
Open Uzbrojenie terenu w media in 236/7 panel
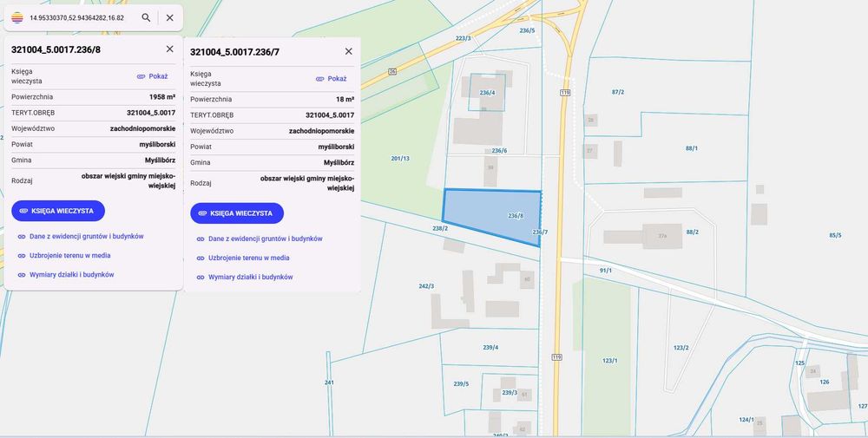[242, 258]
